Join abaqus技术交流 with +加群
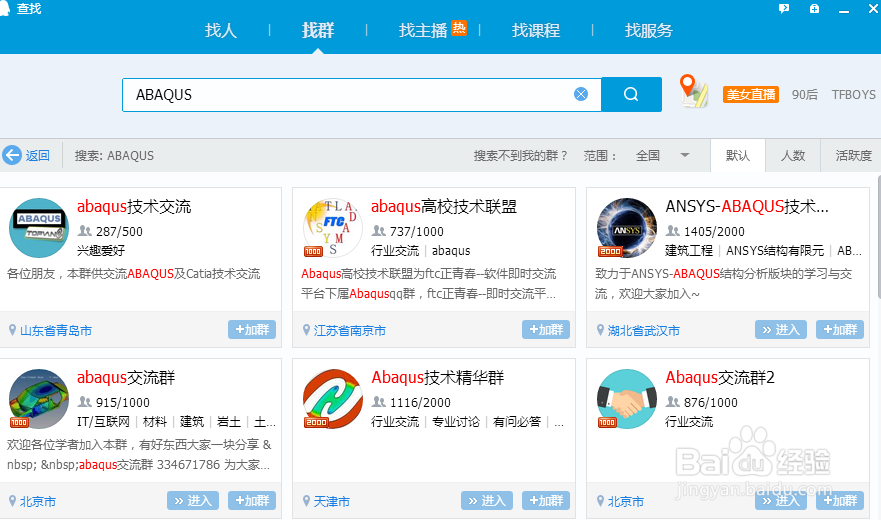881x520 pixels. [252, 329]
